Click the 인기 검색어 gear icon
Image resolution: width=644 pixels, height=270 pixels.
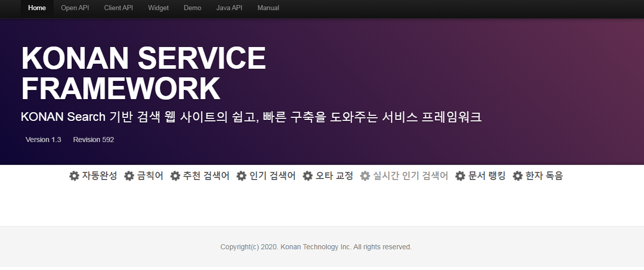pyautogui.click(x=241, y=176)
